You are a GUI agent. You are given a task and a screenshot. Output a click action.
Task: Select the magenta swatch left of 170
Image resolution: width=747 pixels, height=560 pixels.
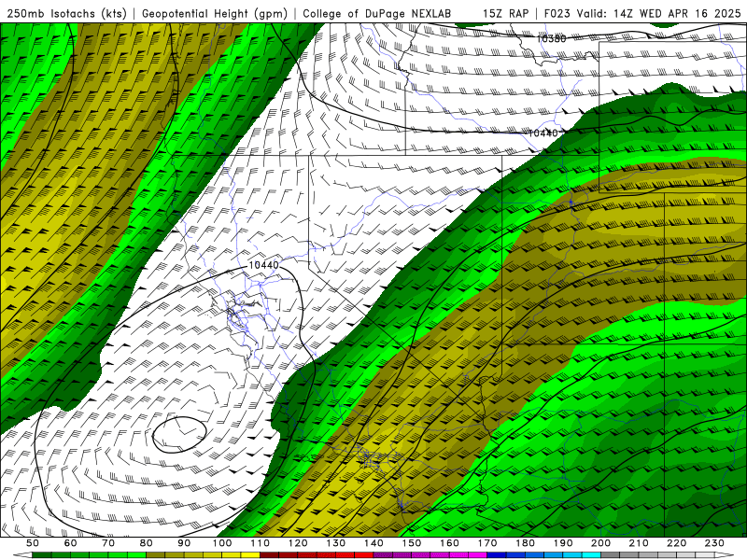point(478,554)
